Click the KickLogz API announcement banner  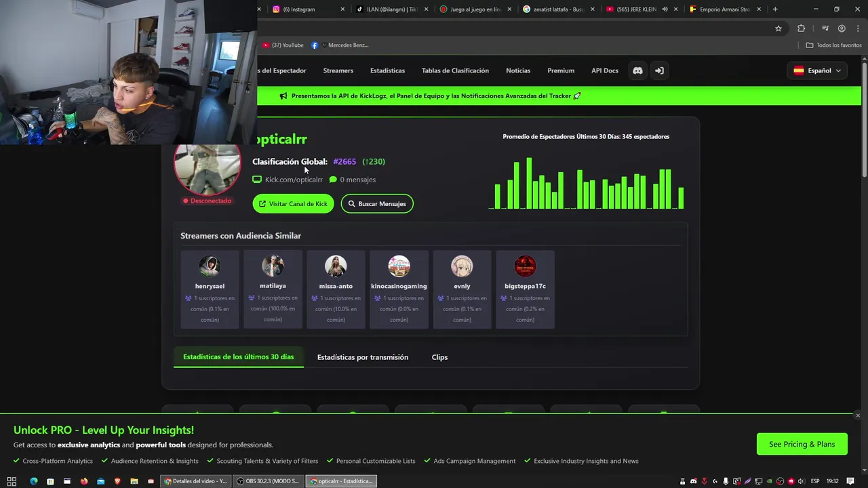(431, 96)
